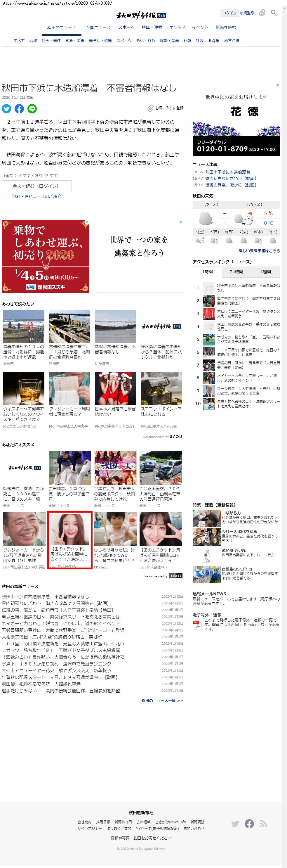The image size is (287, 868).
Task: Open 情報や写真・動画をお寄せください link
Action: [141, 838]
